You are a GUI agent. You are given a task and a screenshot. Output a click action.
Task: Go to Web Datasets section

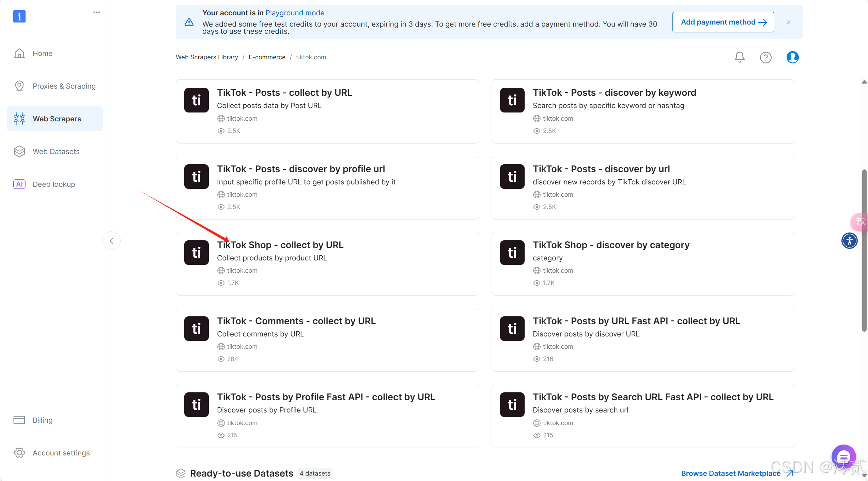coord(56,151)
